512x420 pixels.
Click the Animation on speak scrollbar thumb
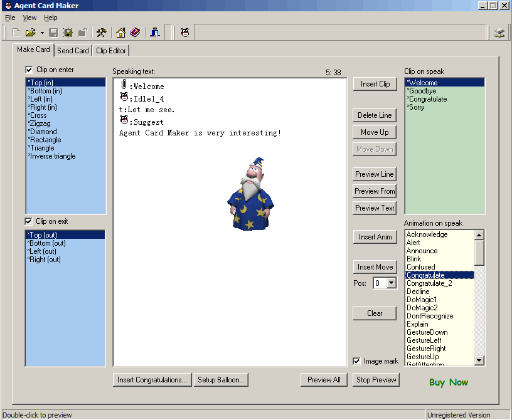coord(479,253)
